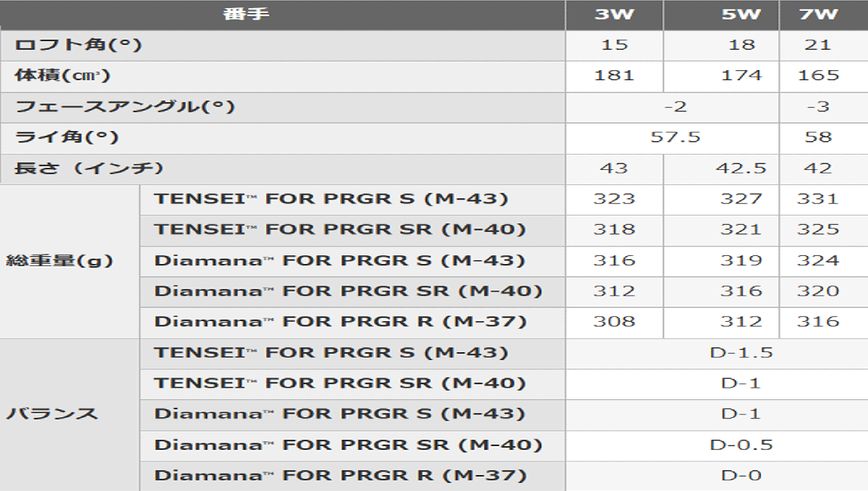Screen dimensions: 868x491
Task: Click the 番手 header cell
Action: pos(246,14)
